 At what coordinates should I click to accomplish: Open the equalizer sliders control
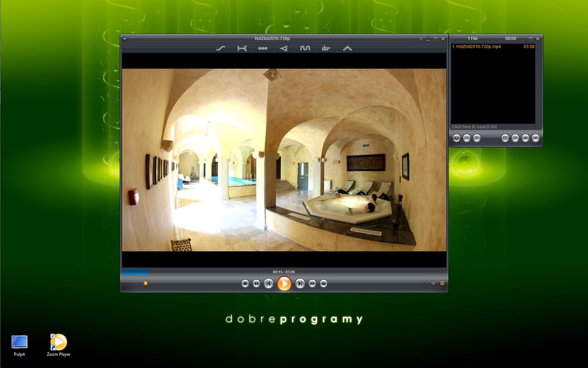(434, 284)
